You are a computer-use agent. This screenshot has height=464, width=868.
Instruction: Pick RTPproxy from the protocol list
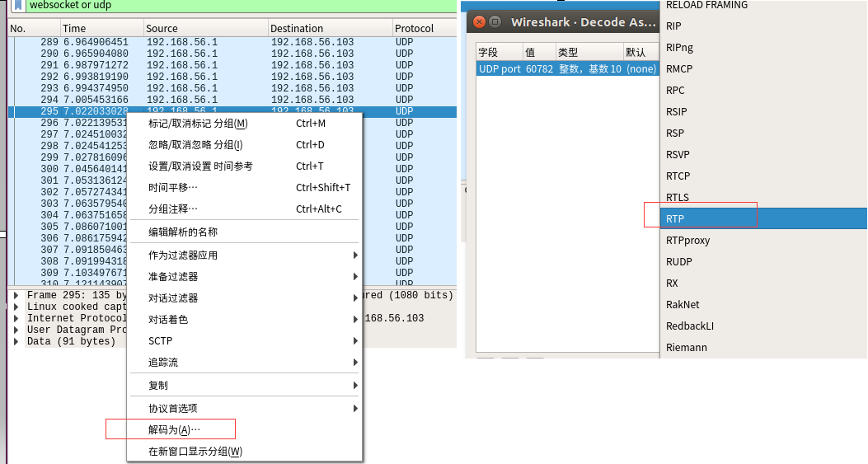(x=763, y=241)
